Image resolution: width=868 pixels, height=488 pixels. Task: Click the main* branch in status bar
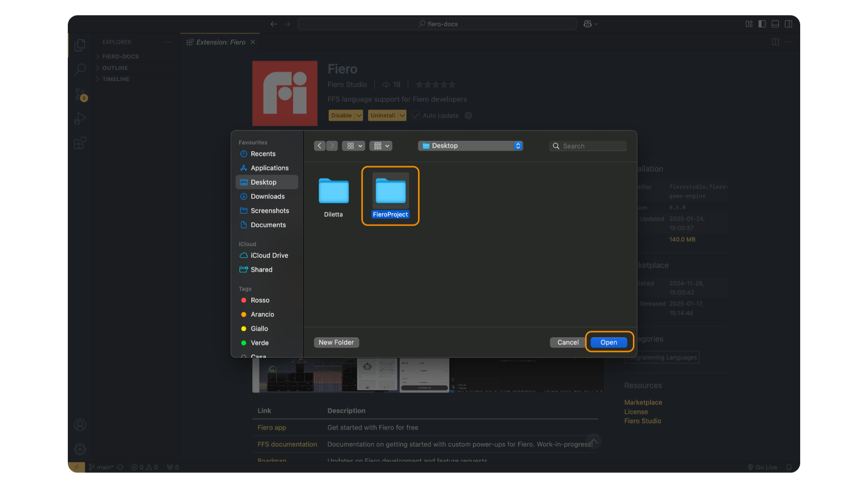102,467
